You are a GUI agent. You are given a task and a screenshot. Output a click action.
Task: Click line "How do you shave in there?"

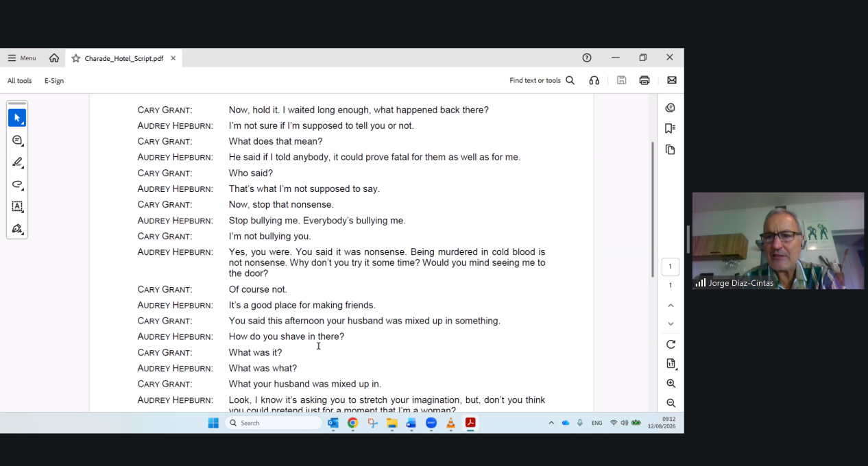coord(287,336)
